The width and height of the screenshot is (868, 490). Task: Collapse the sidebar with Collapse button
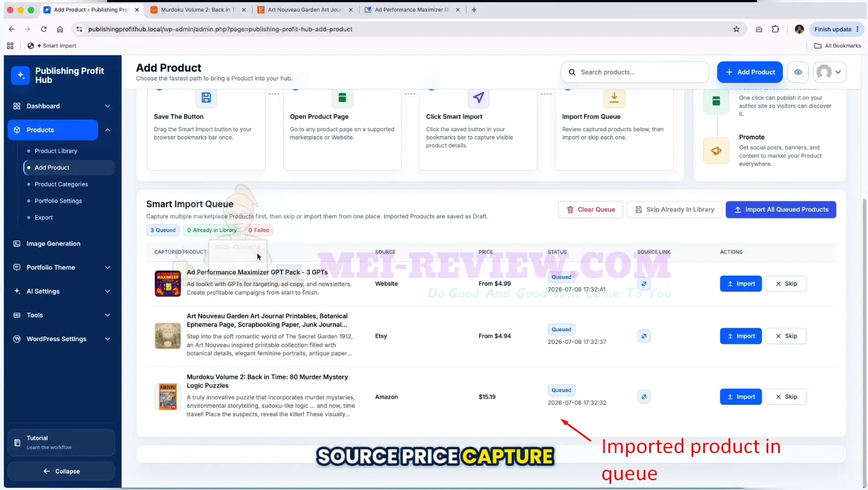coord(61,471)
